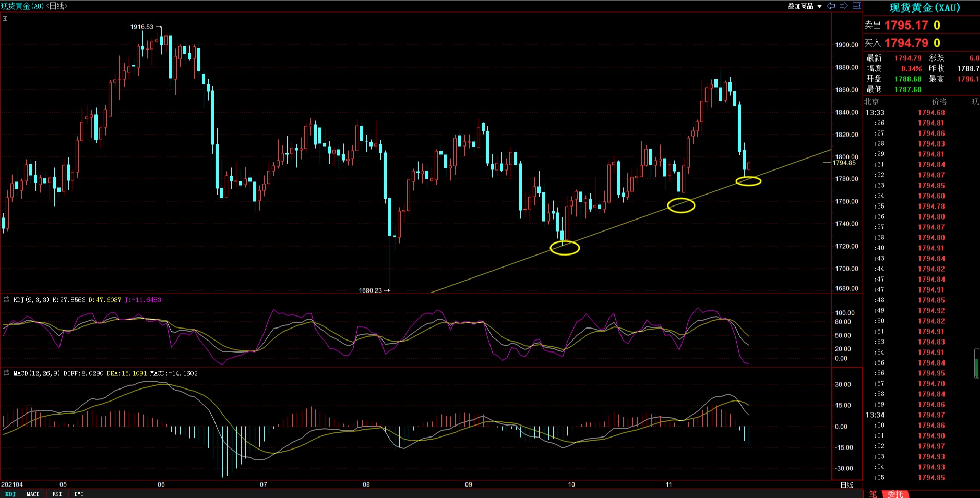
Task: Click the DEA:15.1091 MACD value
Action: tap(127, 373)
